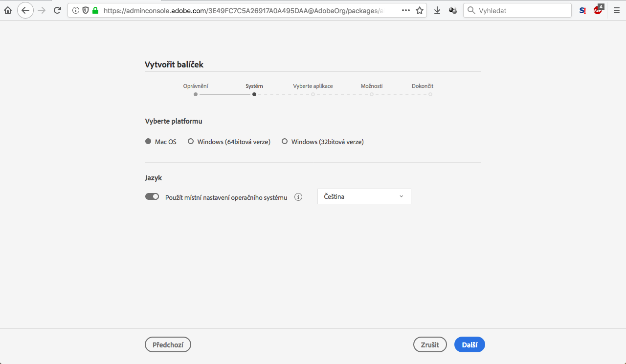Go back with the browser back arrow
The width and height of the screenshot is (626, 364).
click(x=25, y=10)
